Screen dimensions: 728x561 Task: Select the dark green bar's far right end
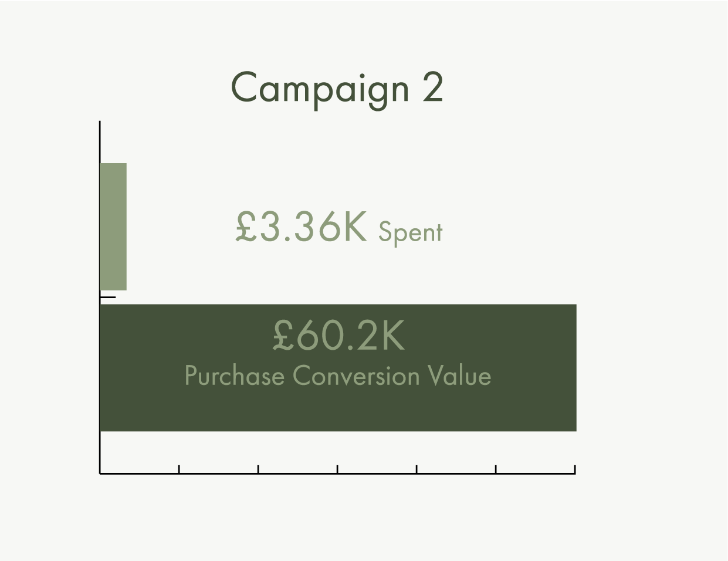571,368
